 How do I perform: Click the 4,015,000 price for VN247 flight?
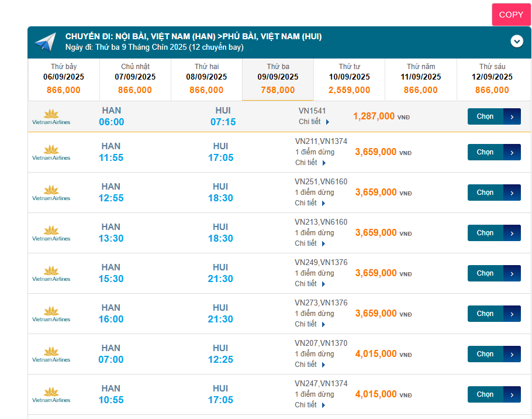pos(376,394)
